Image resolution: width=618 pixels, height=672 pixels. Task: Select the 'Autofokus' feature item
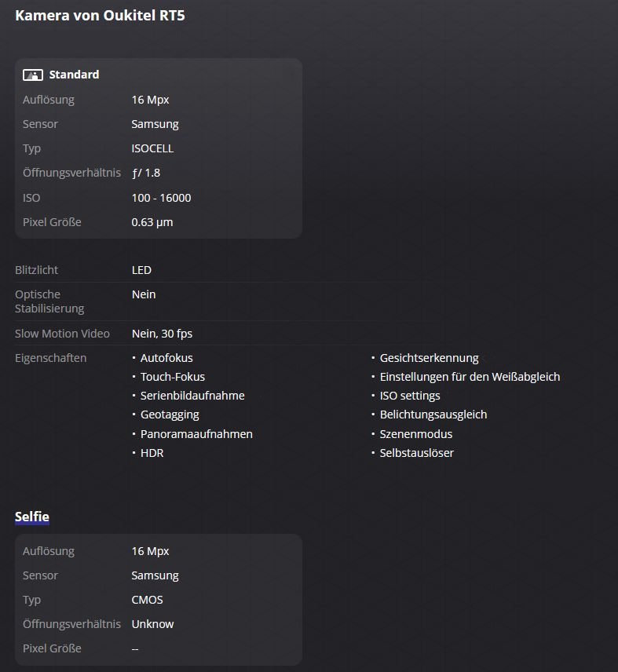166,358
